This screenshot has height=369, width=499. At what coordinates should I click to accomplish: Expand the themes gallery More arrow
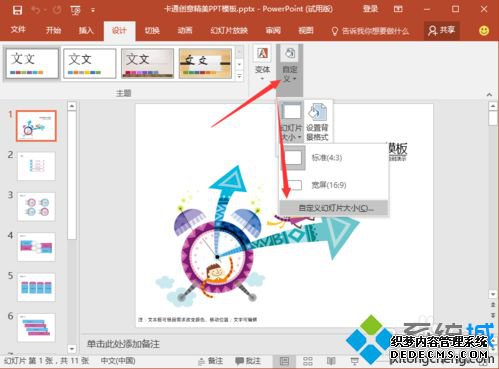tap(239, 76)
